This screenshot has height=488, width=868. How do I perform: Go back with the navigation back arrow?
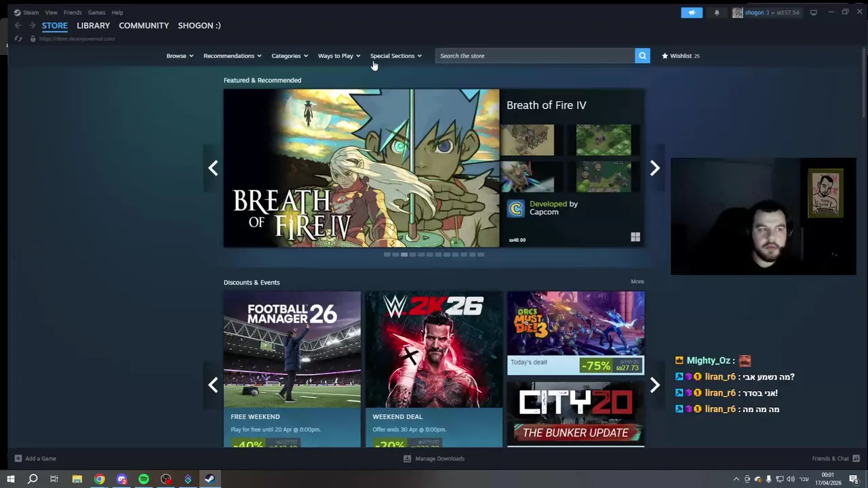click(18, 25)
